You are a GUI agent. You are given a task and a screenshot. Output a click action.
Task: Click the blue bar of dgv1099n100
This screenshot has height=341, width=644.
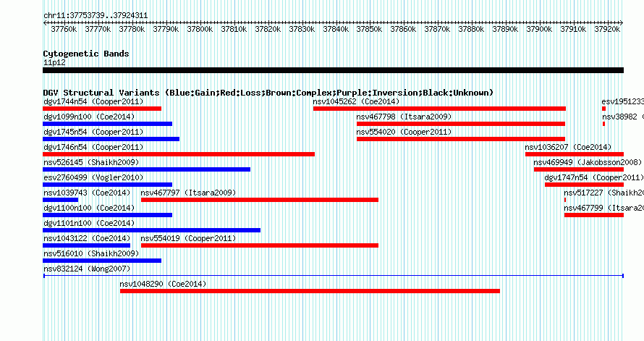tap(108, 124)
